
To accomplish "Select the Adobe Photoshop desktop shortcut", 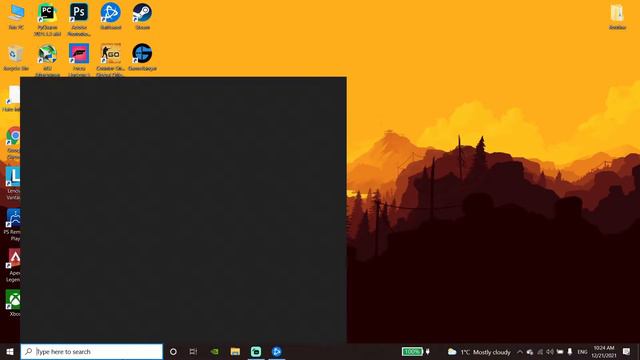I will [79, 20].
